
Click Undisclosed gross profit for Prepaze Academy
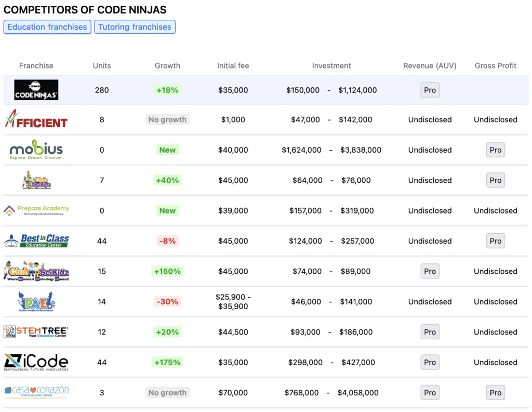pos(495,210)
